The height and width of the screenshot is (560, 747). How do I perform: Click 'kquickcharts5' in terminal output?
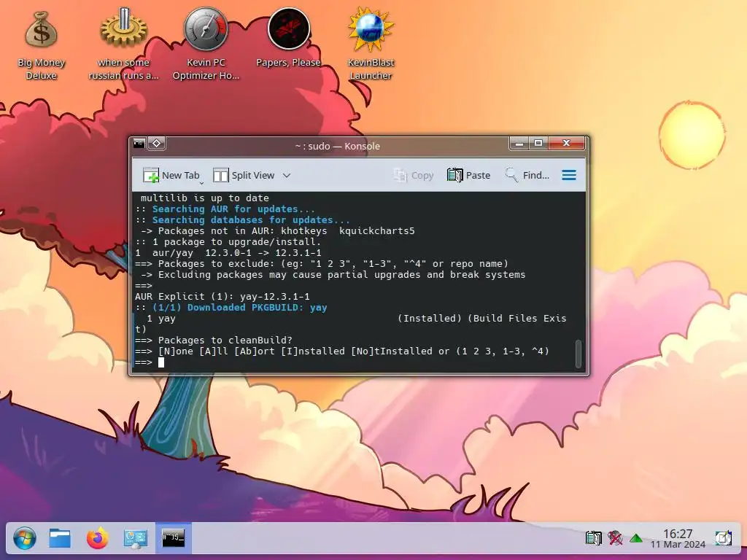(x=377, y=231)
